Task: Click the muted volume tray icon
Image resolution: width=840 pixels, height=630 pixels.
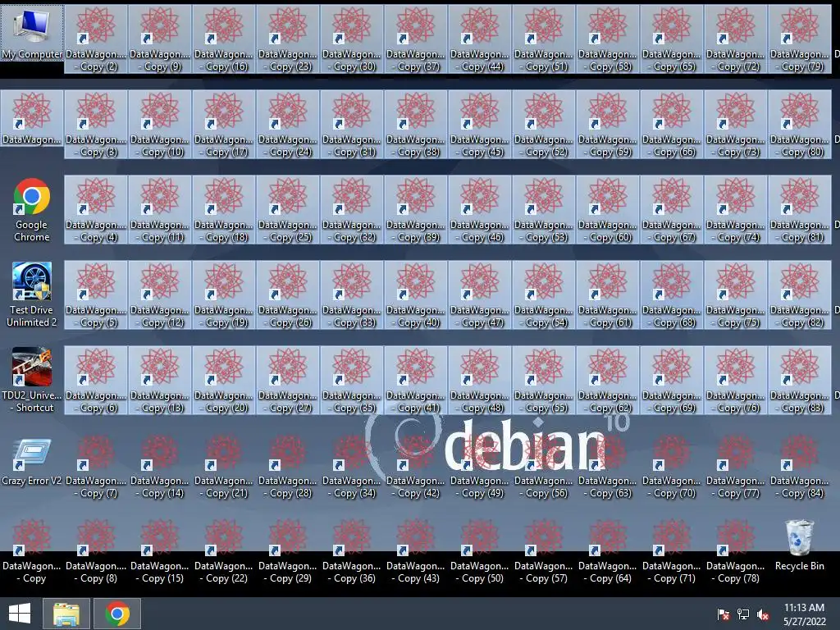Action: 763,614
